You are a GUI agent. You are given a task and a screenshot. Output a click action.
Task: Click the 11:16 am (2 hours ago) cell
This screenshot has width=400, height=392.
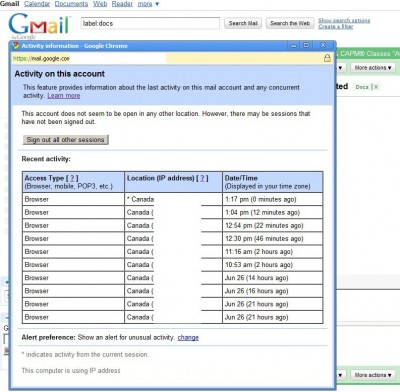click(x=272, y=252)
